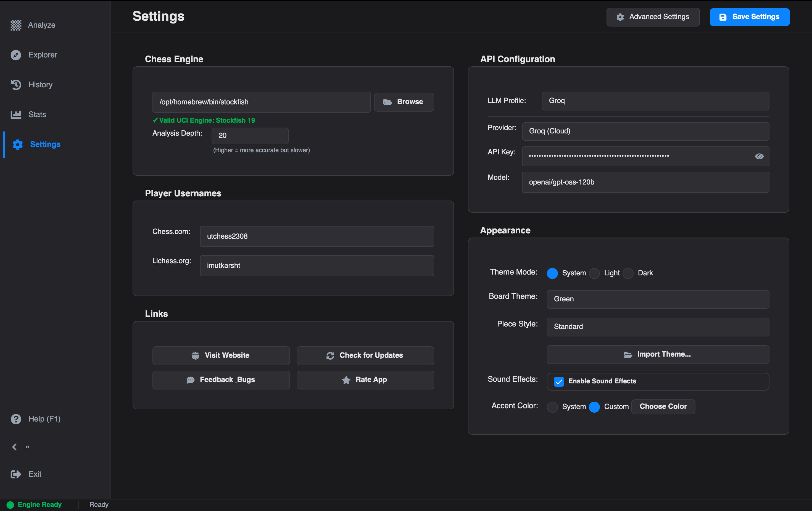Click the double chevron collapse marker
The height and width of the screenshot is (511, 812).
pos(27,447)
